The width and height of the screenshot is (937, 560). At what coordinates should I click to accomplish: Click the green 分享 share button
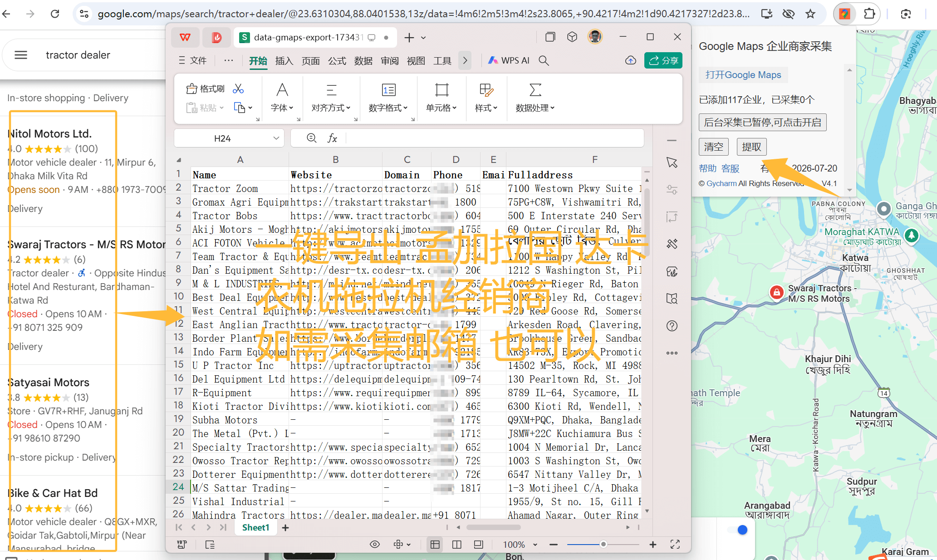pos(663,60)
